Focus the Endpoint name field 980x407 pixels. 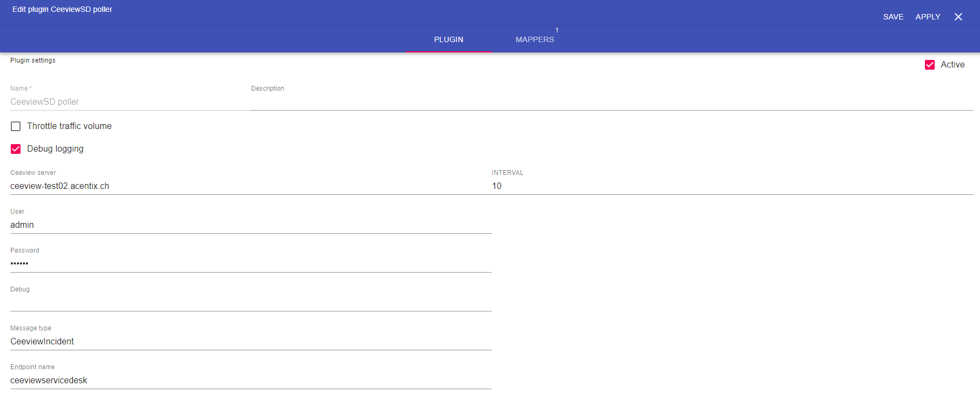[249, 381]
